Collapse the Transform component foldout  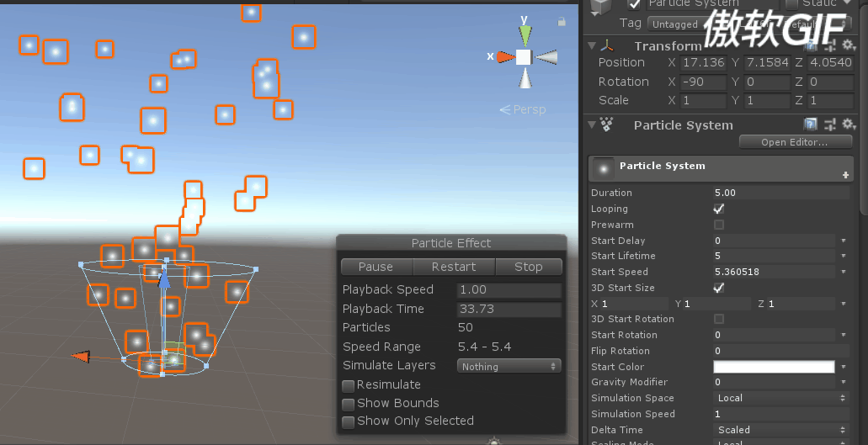(x=592, y=46)
